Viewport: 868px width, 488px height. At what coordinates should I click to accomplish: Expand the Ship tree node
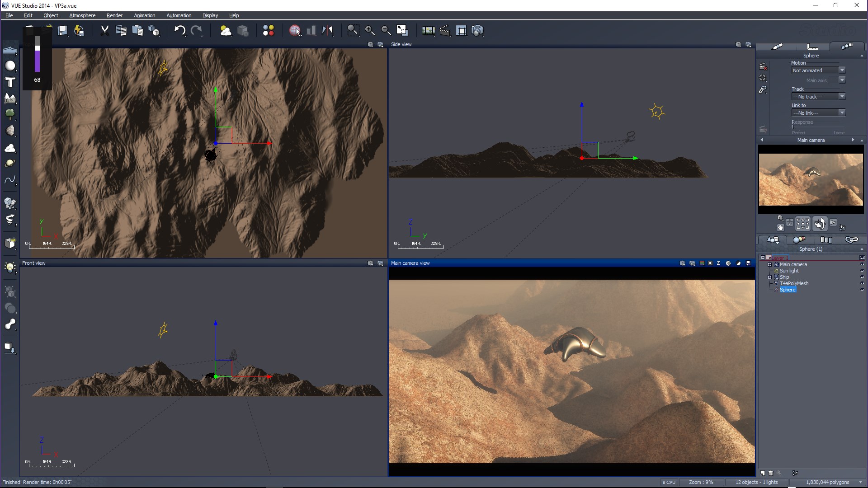[x=769, y=277]
